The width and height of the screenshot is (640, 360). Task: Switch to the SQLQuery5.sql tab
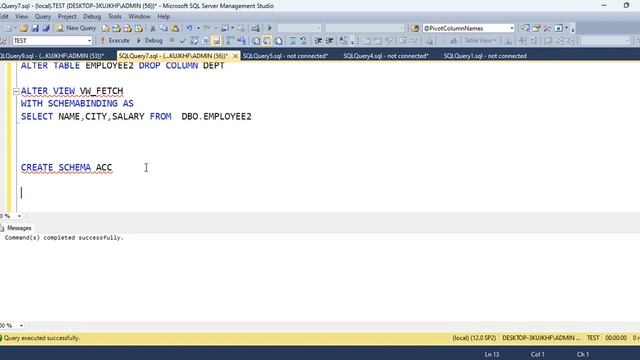[x=285, y=56]
